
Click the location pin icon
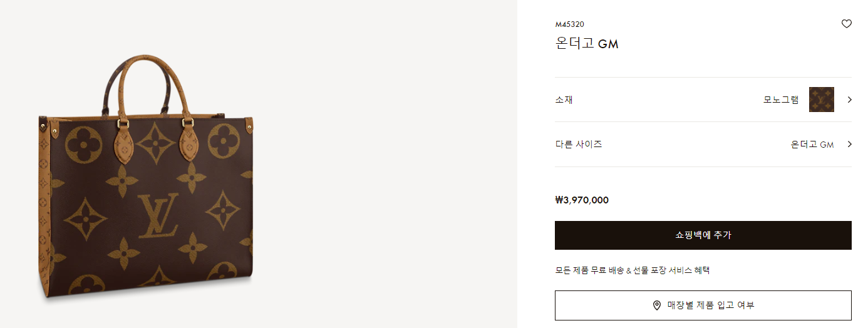tap(657, 305)
